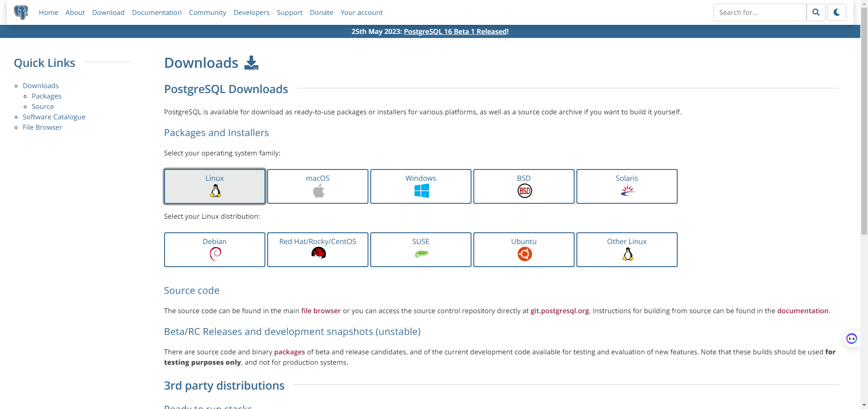Click the Red Hat/Rocky/CentOS button label
The width and height of the screenshot is (868, 409).
(x=318, y=242)
